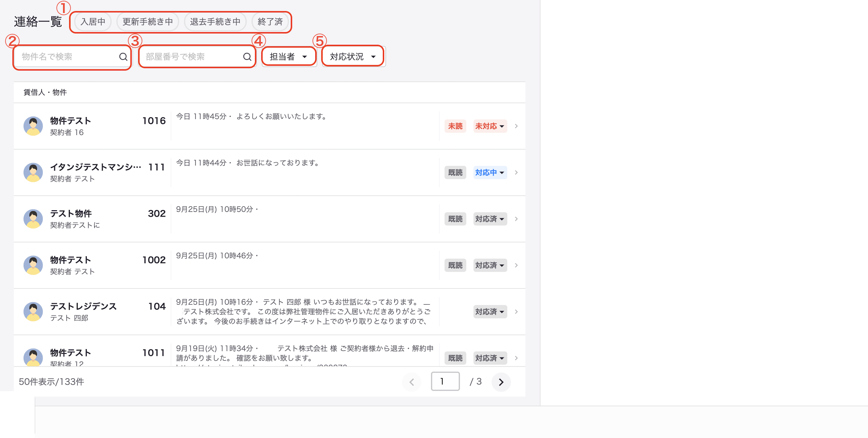Click property name テスト物件
The width and height of the screenshot is (868, 438).
pos(71,214)
